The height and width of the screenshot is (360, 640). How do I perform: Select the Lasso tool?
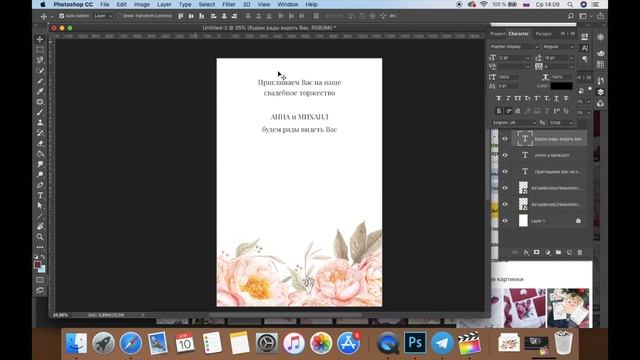40,60
